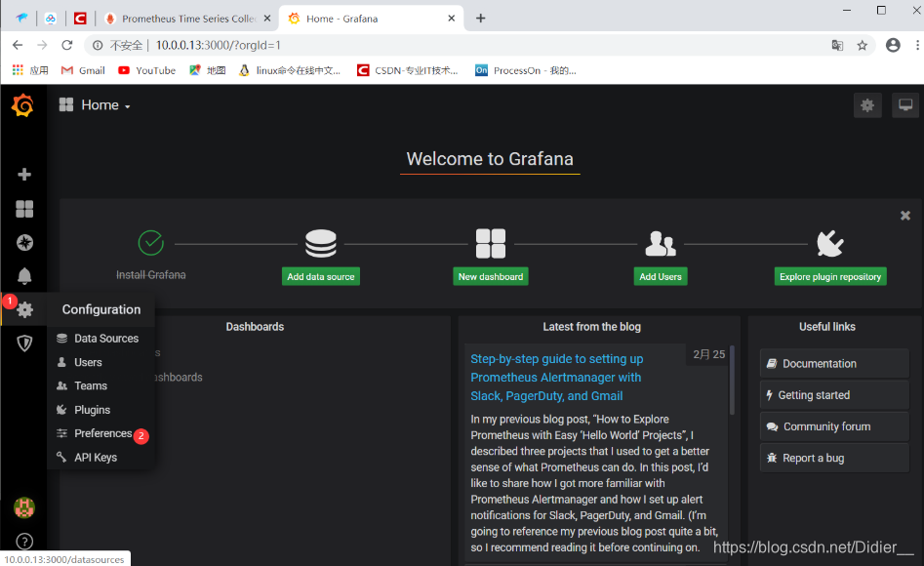Open the Explore compass icon
Screen dimensions: 924x566
(x=24, y=242)
